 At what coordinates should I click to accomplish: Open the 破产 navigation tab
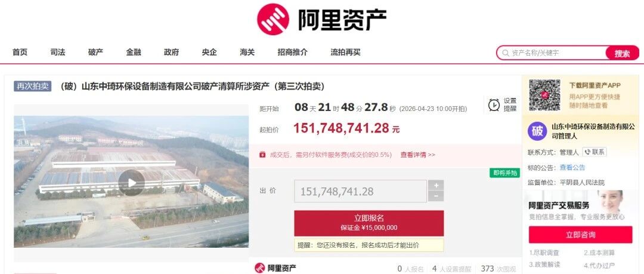click(x=95, y=53)
